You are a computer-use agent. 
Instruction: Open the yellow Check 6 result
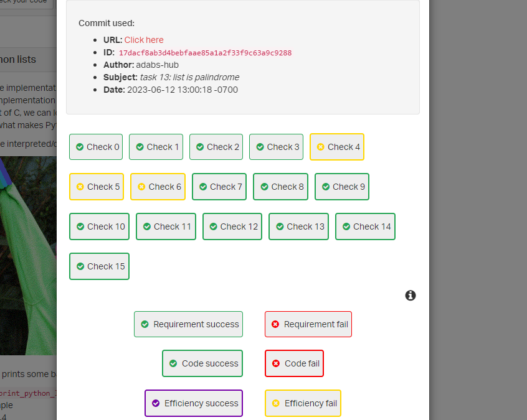[158, 187]
